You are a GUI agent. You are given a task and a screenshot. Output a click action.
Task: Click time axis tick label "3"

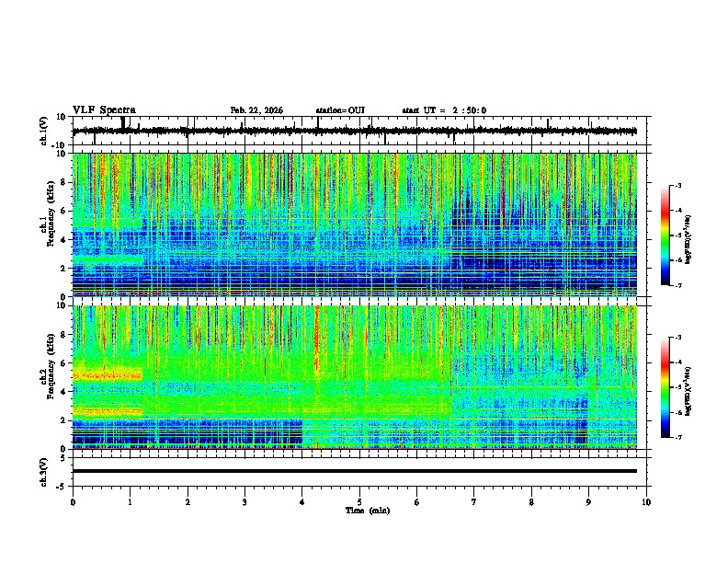pos(245,501)
